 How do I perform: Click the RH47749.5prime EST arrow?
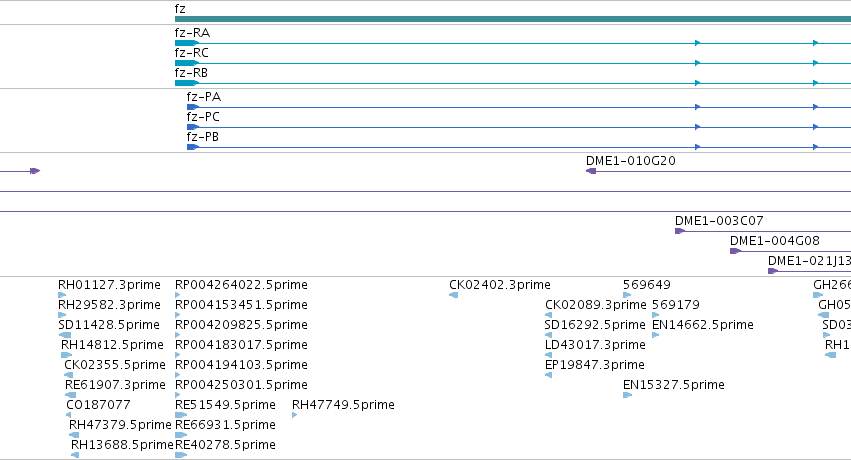pyautogui.click(x=295, y=415)
